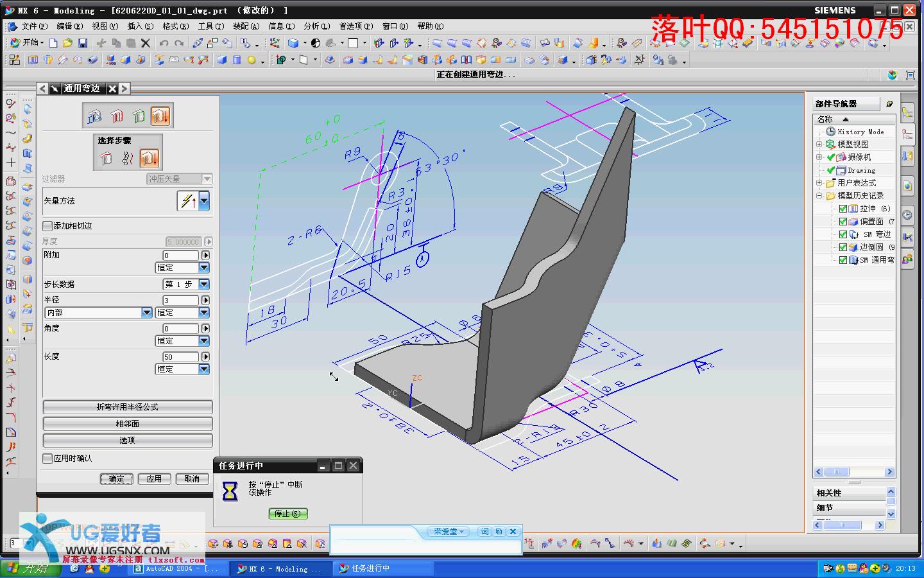
Task: Uncheck the 边倒圆 feature checkbox
Action: pyautogui.click(x=843, y=247)
